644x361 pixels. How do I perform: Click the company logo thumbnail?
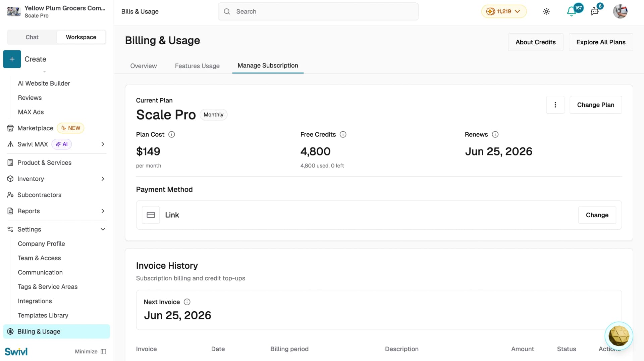click(14, 11)
